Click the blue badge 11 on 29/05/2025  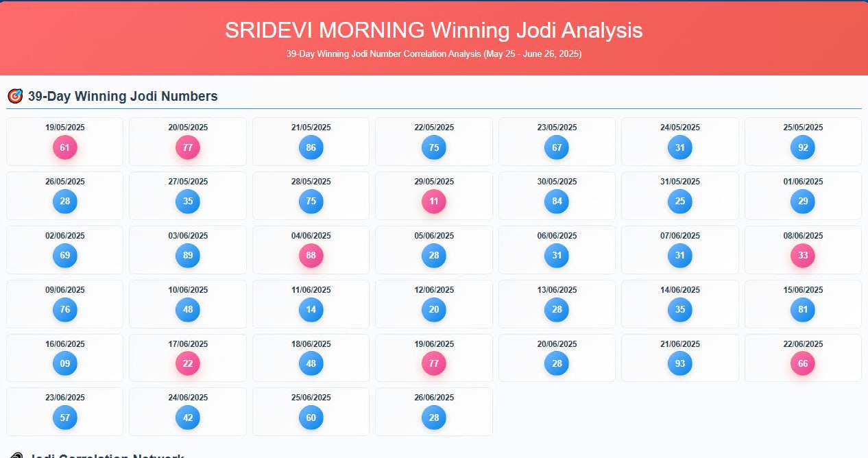pyautogui.click(x=433, y=201)
